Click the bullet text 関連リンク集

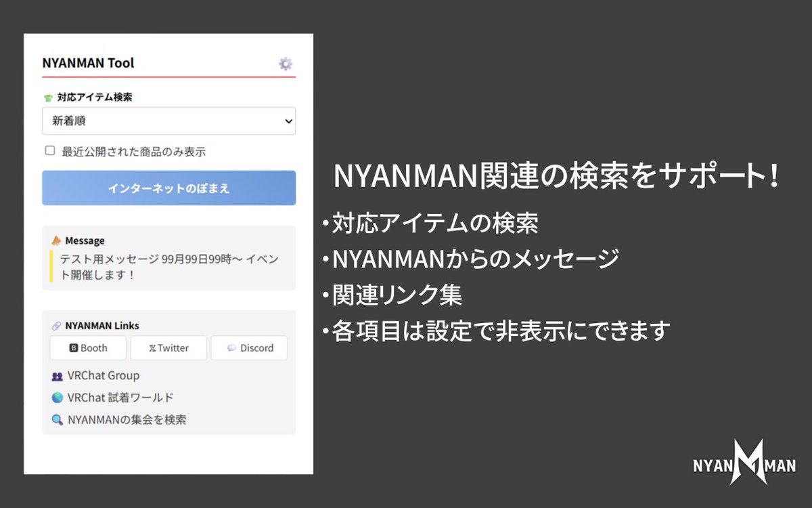pyautogui.click(x=397, y=295)
